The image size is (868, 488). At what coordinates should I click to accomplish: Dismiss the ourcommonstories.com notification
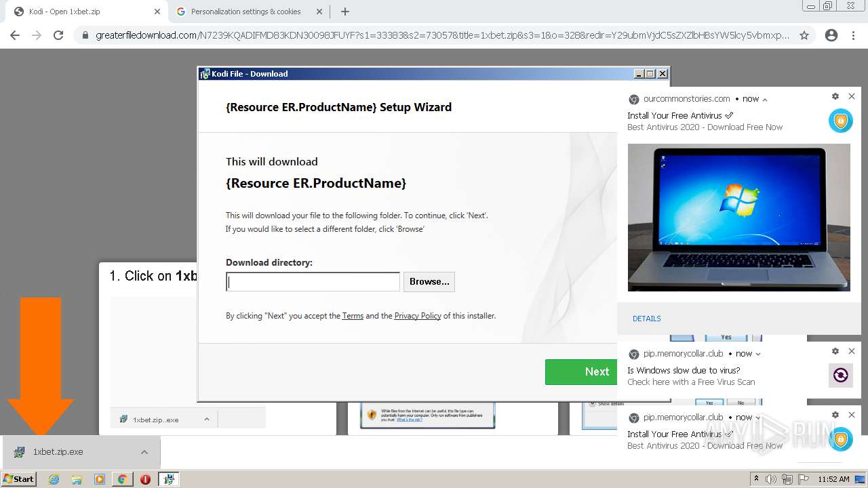pyautogui.click(x=852, y=97)
